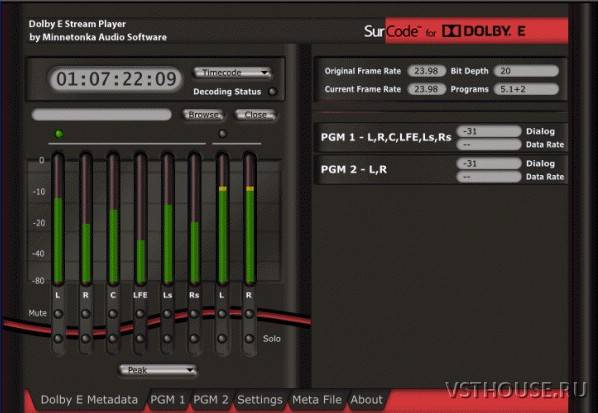
Task: Solo the Ls channel
Action: pos(167,339)
